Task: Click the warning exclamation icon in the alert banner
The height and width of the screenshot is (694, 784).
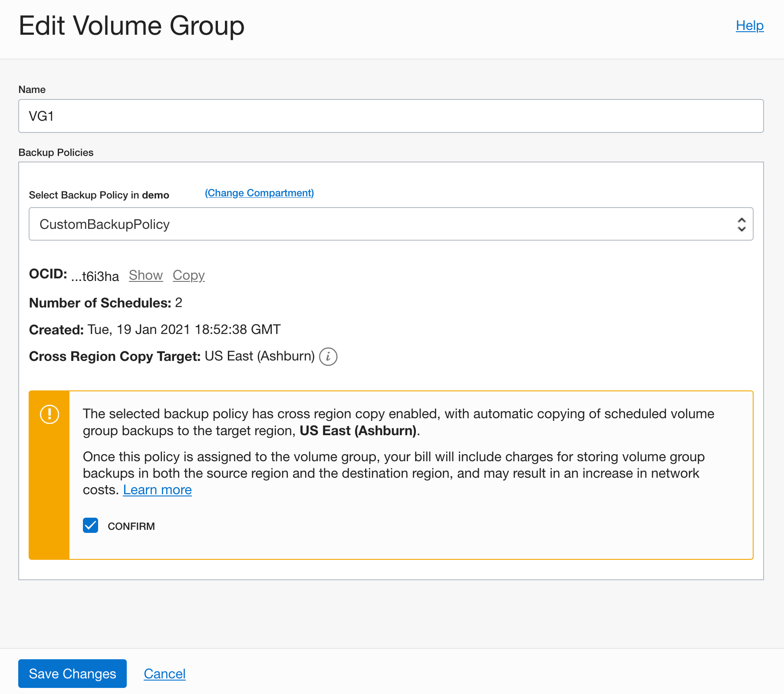Action: (x=49, y=414)
